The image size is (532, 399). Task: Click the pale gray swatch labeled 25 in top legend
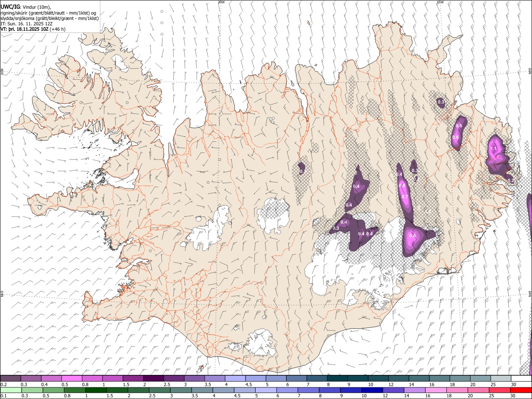pyautogui.click(x=501, y=379)
